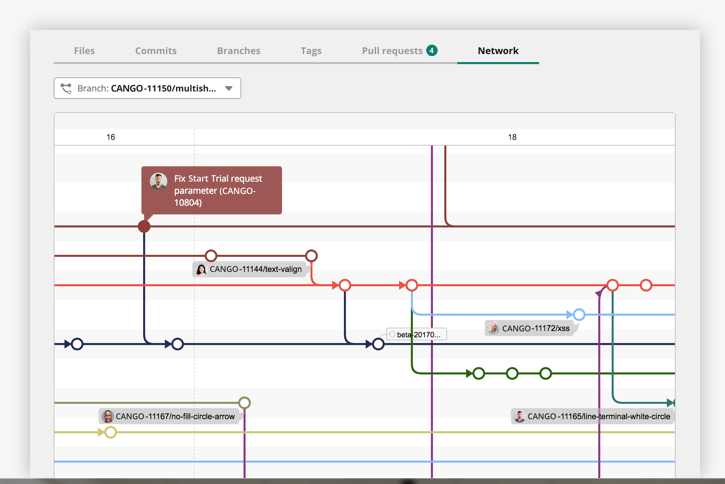Image resolution: width=725 pixels, height=484 pixels.
Task: Click the beta tag label
Action: (x=417, y=334)
